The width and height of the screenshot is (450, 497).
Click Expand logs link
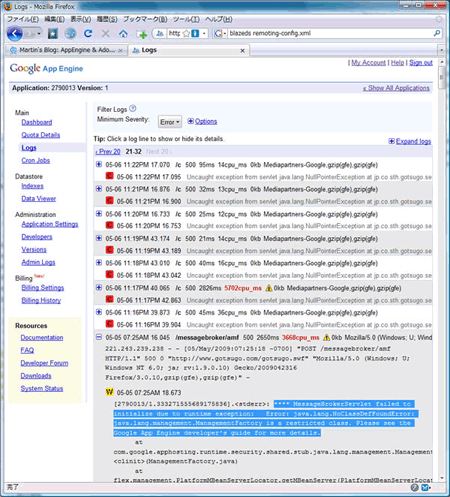click(413, 141)
